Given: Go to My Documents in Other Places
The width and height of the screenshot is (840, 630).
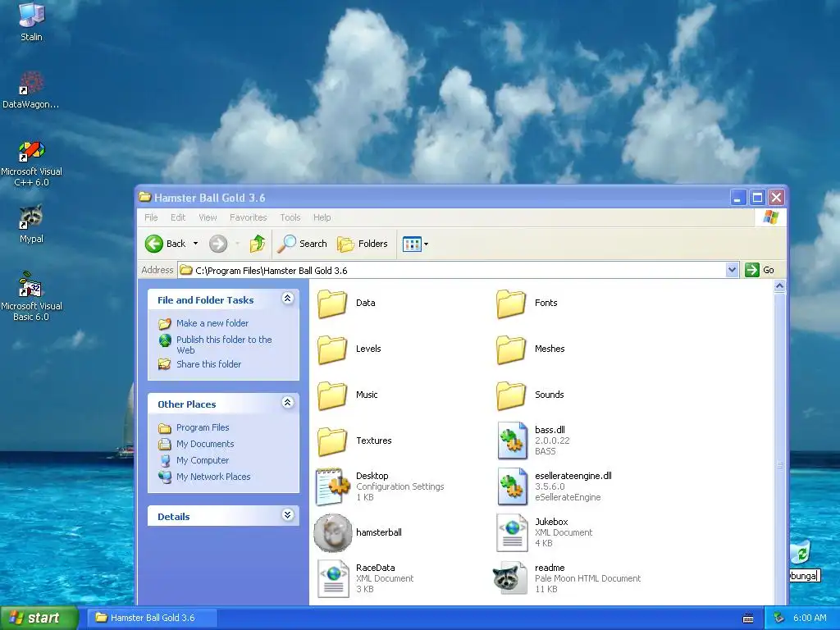Looking at the screenshot, I should click(205, 444).
